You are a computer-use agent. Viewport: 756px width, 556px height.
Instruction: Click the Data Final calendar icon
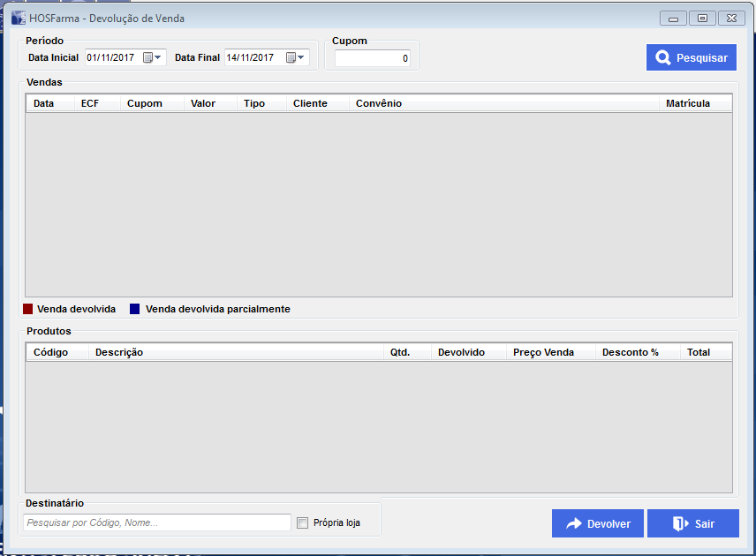coord(291,57)
